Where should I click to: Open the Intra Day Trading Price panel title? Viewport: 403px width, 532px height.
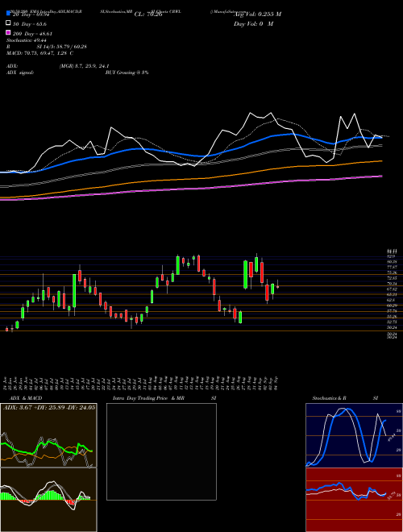click(148, 398)
